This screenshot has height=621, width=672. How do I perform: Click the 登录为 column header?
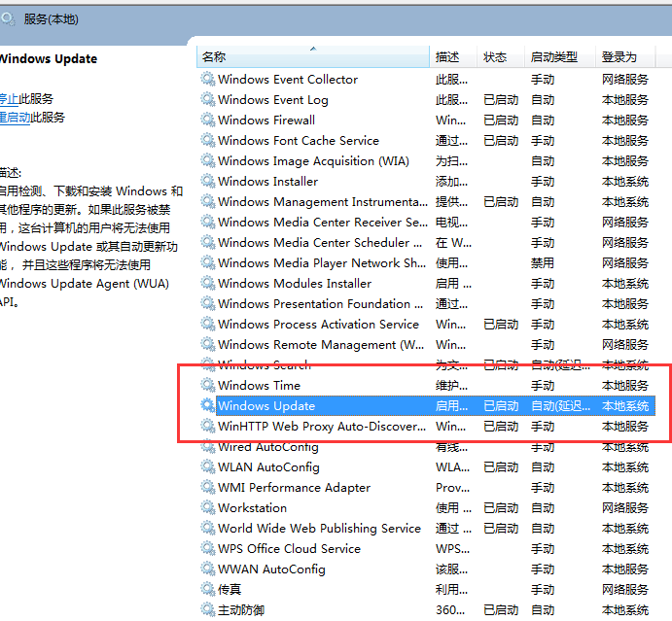point(619,57)
